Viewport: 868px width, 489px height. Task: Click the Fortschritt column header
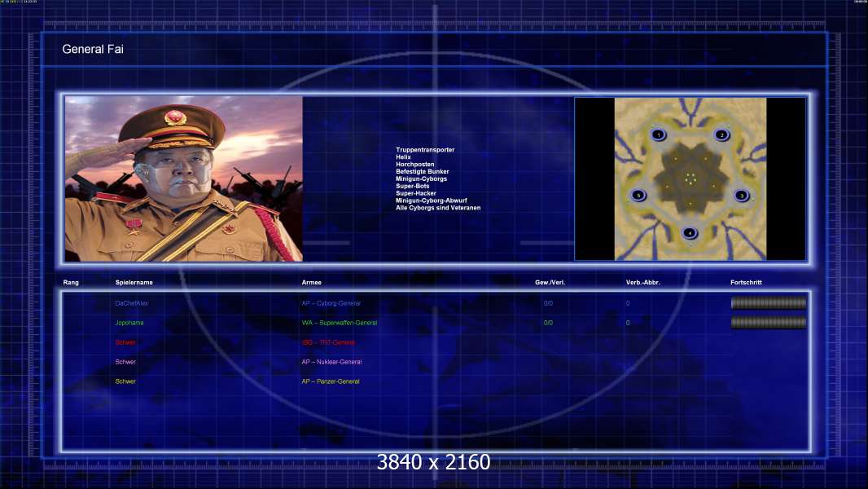pos(746,283)
